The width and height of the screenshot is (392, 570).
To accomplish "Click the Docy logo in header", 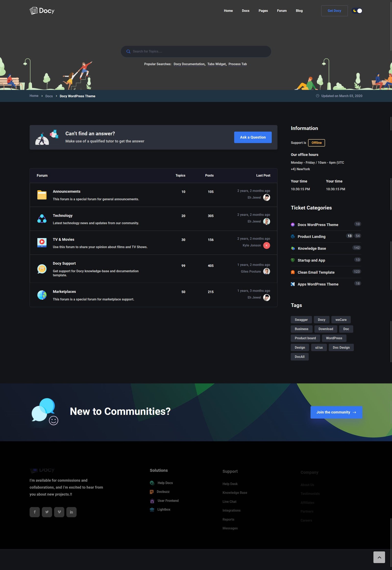I will 42,11.
